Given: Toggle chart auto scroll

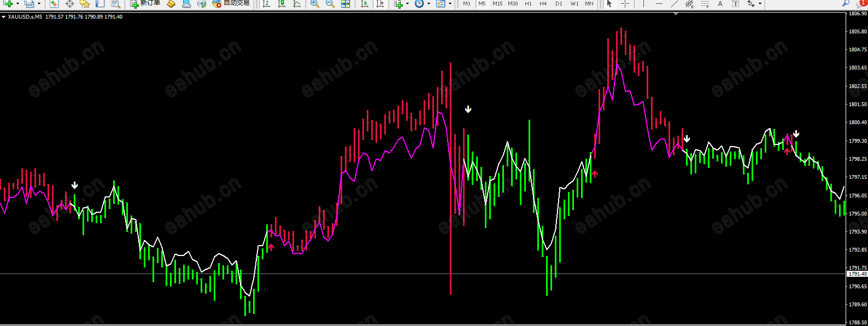Looking at the screenshot, I should point(365,3).
